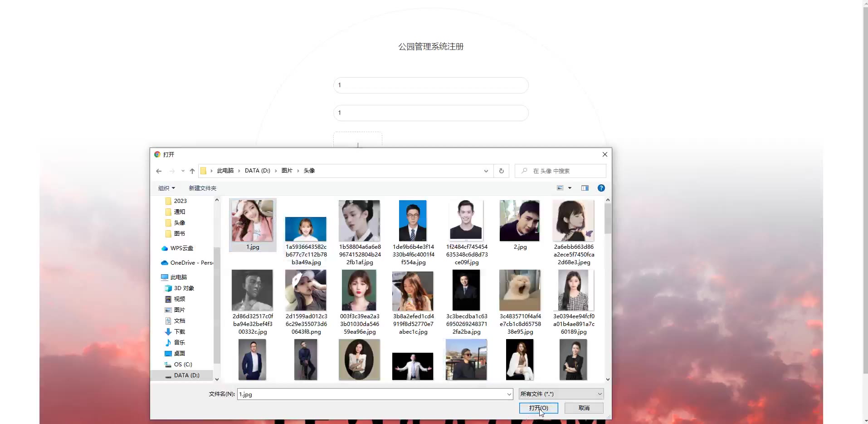Open 所有文件 (*.*) file type dropdown
The height and width of the screenshot is (424, 868).
pyautogui.click(x=561, y=394)
